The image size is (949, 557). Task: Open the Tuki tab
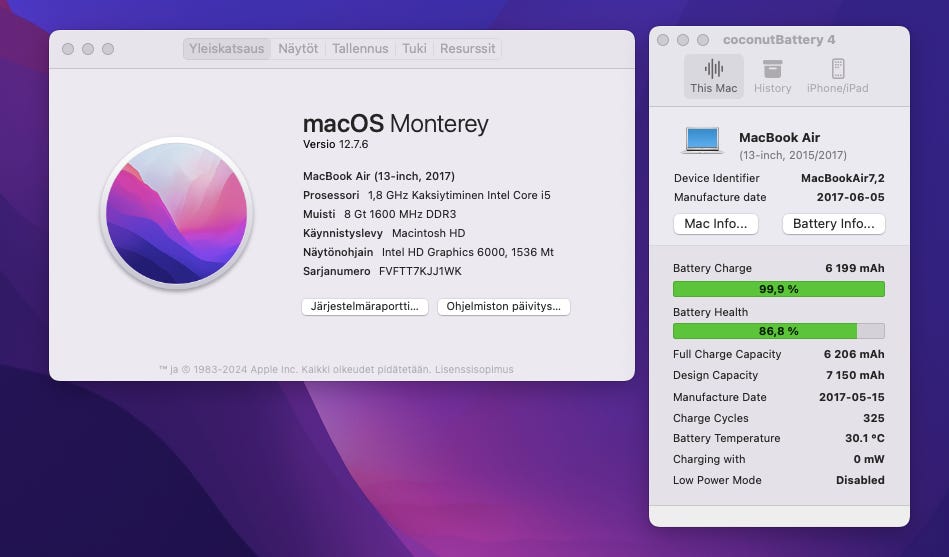[x=415, y=48]
